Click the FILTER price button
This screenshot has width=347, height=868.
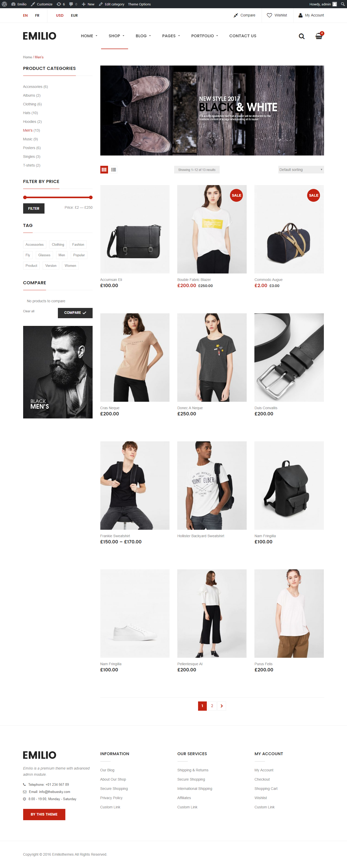tap(34, 208)
